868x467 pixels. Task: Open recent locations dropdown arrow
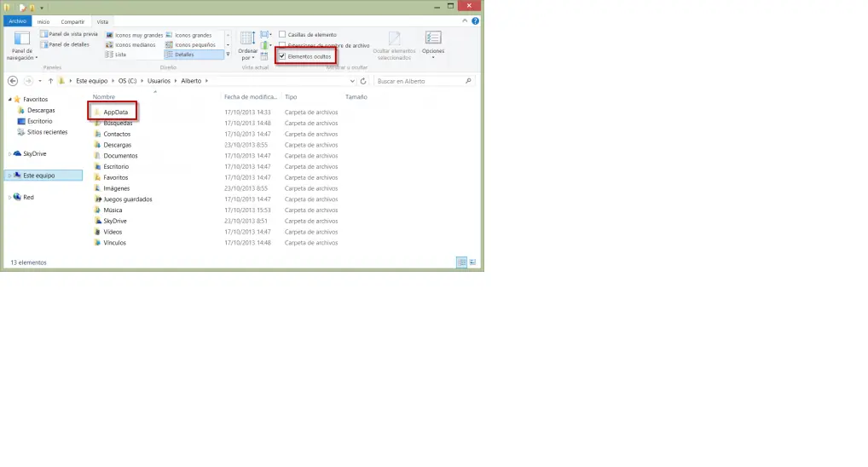(40, 81)
